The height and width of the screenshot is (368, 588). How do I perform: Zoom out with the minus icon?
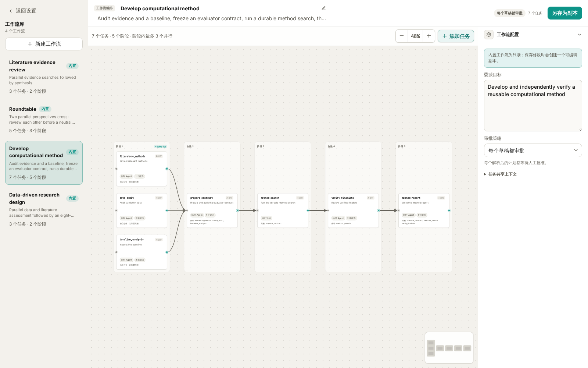click(402, 36)
